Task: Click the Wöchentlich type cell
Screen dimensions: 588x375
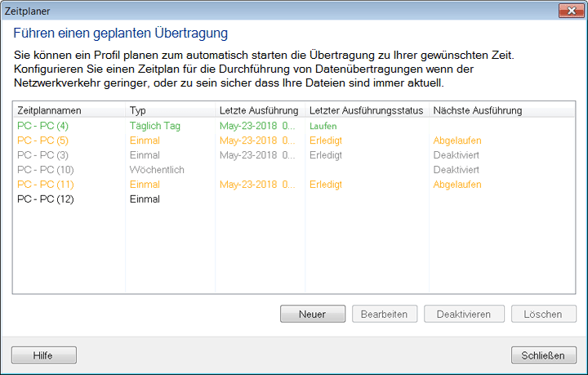Action: (157, 170)
